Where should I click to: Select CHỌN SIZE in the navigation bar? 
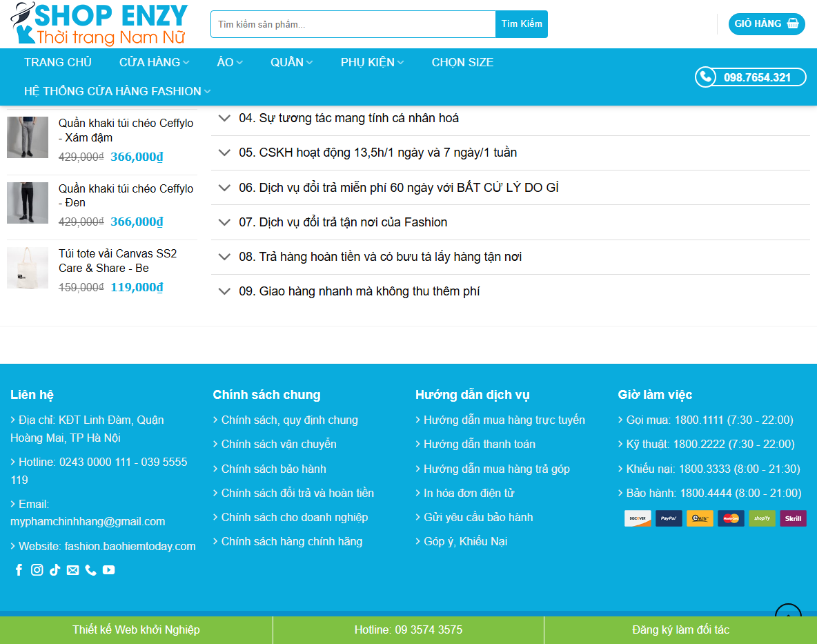(x=462, y=61)
